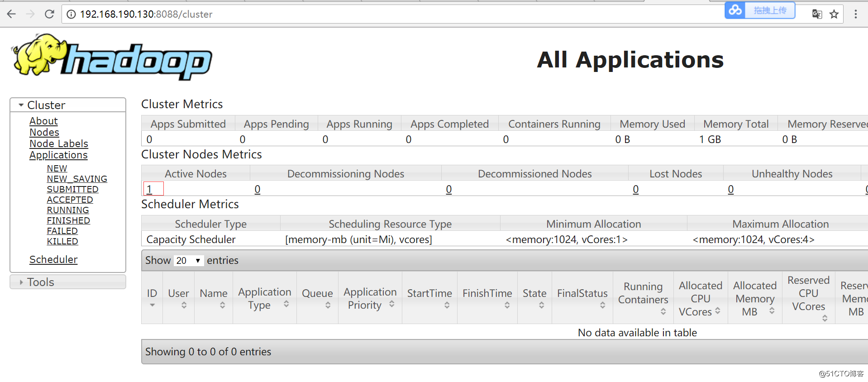This screenshot has height=382, width=868.
Task: Sort table by Name column
Action: 214,298
